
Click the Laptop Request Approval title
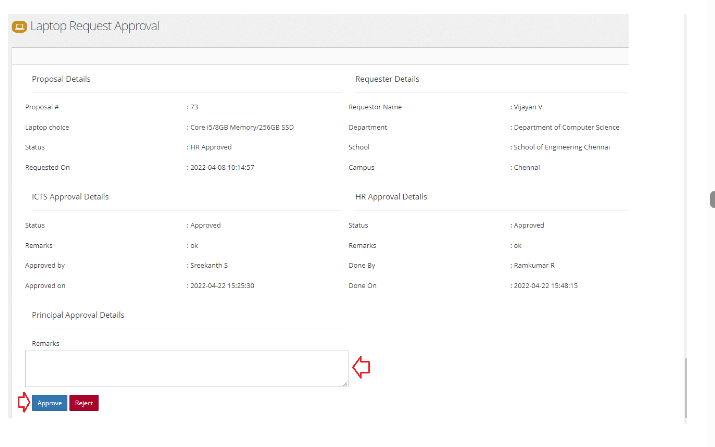(x=94, y=26)
